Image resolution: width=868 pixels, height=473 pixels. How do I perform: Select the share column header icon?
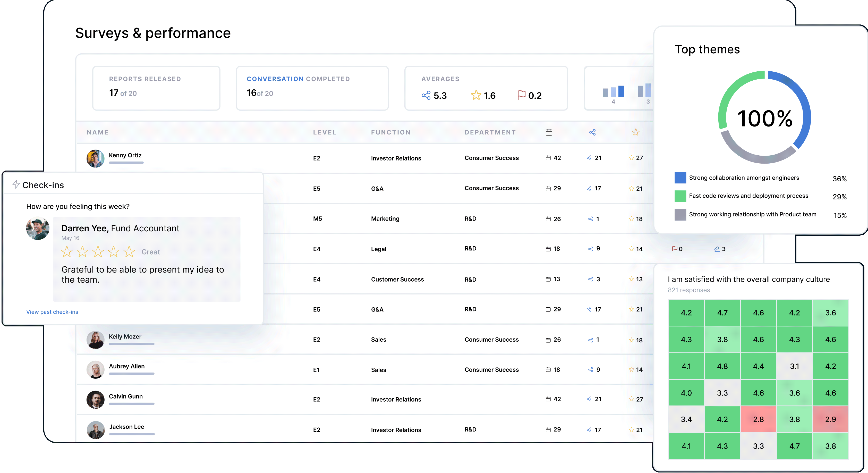coord(592,132)
